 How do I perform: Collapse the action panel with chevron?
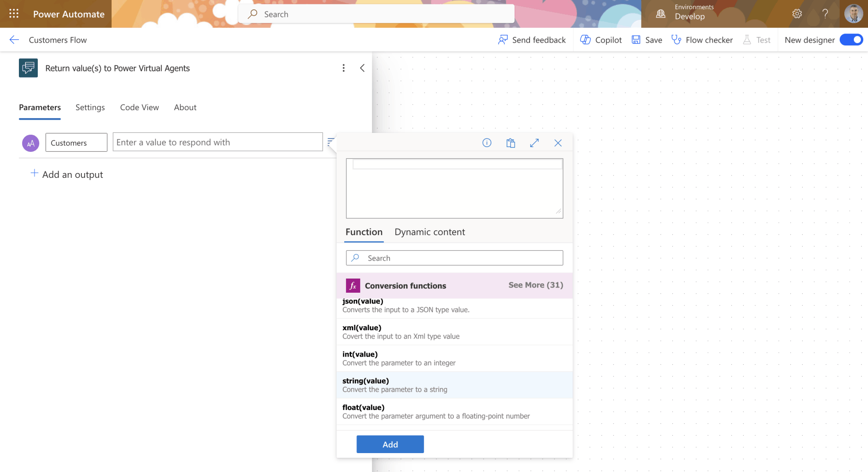pos(362,68)
